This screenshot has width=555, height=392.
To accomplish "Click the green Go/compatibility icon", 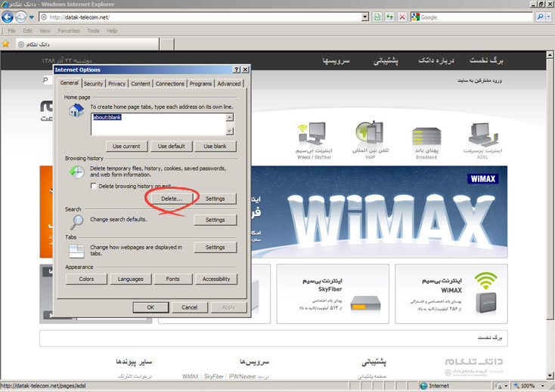I will tap(377, 17).
